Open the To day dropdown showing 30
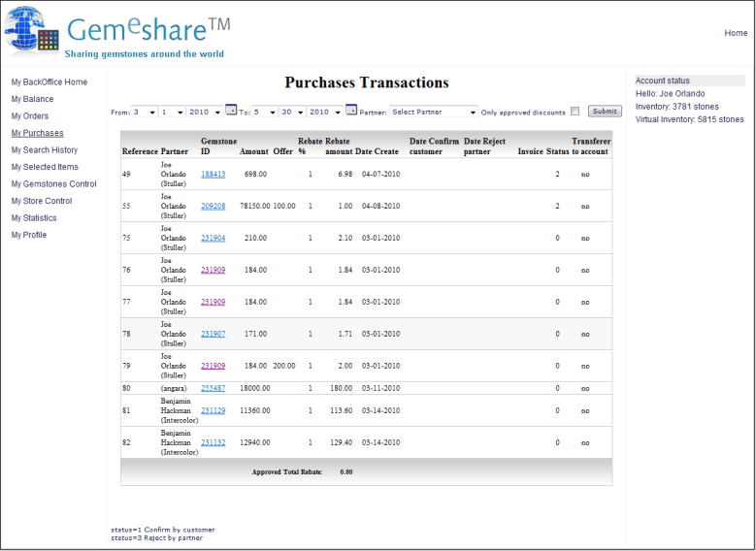The width and height of the screenshot is (756, 551). 290,112
